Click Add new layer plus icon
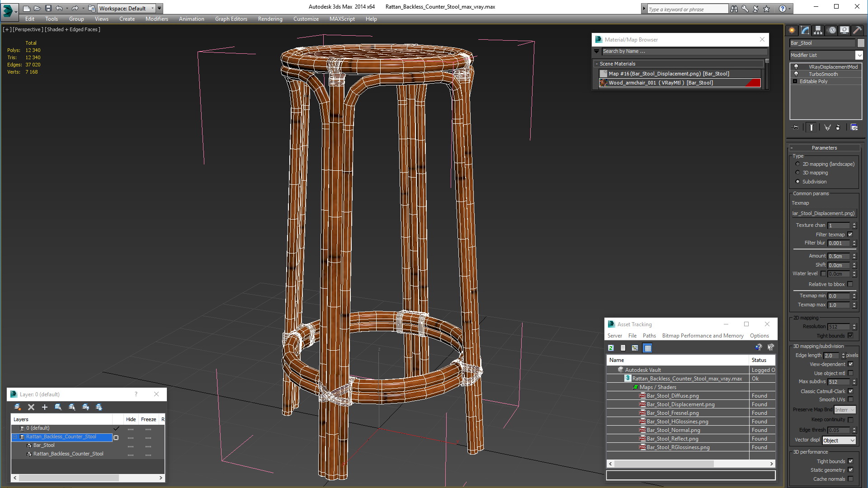The width and height of the screenshot is (868, 488). (x=44, y=407)
